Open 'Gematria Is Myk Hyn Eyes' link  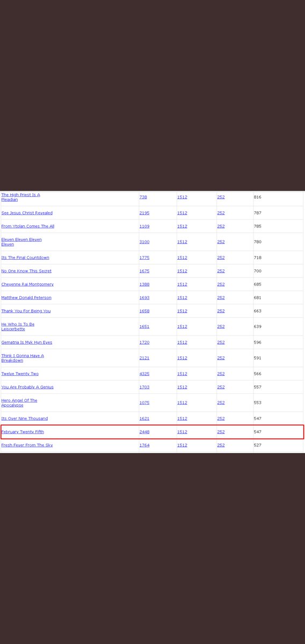coord(27,342)
